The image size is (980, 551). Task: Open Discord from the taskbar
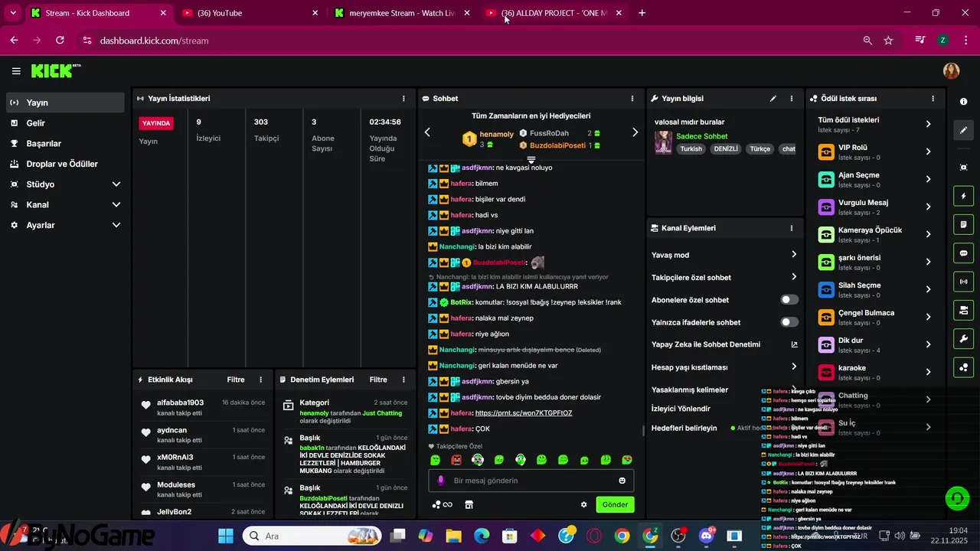pyautogui.click(x=706, y=536)
